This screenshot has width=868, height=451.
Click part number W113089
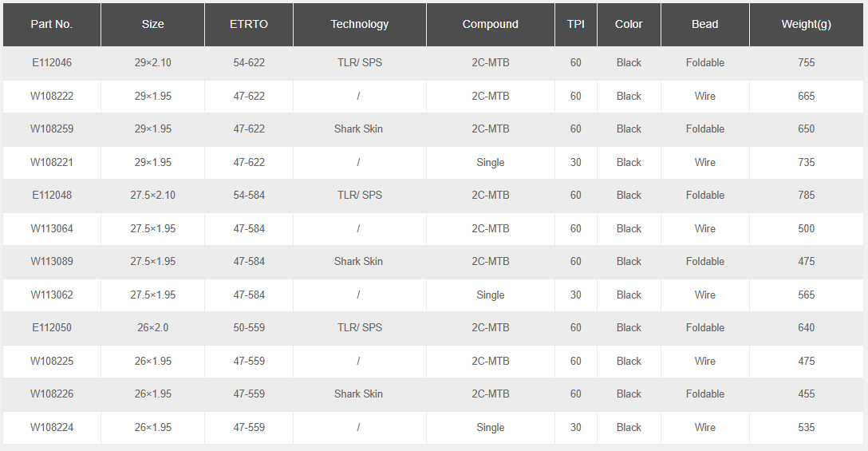click(x=52, y=261)
